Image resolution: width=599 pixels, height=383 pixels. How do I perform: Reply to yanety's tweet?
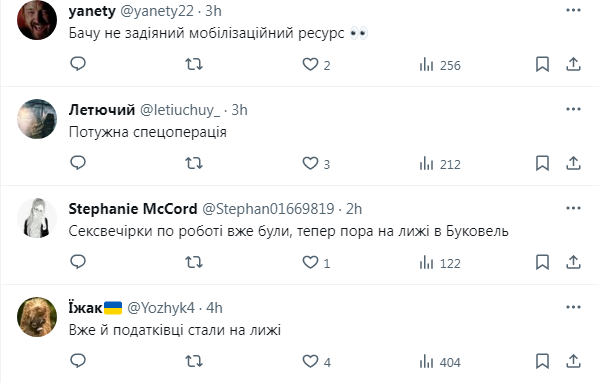click(x=78, y=64)
